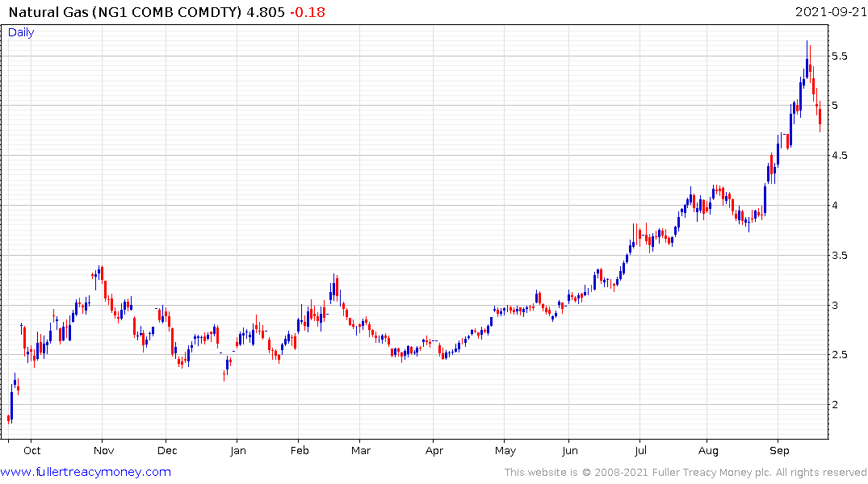Click the Mar month label

click(361, 450)
